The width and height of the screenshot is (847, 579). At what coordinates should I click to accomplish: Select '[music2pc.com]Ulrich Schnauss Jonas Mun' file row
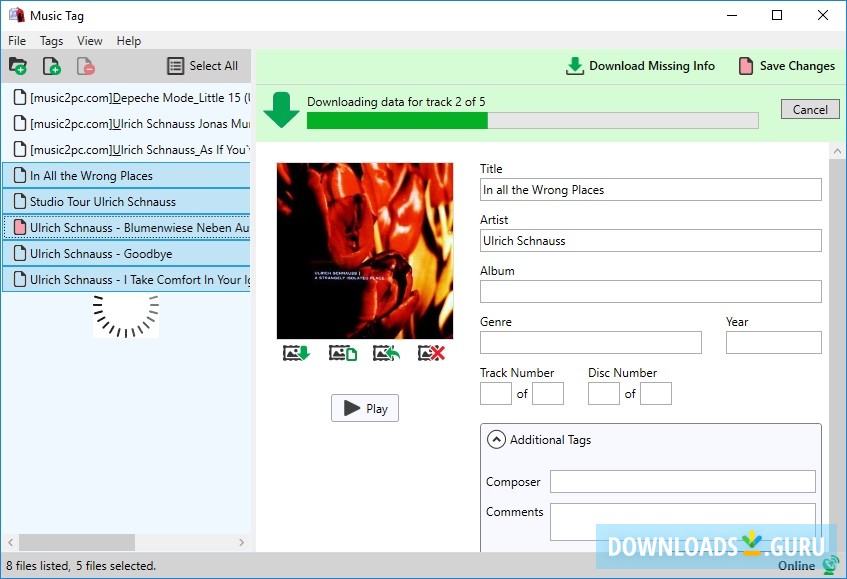[126, 123]
